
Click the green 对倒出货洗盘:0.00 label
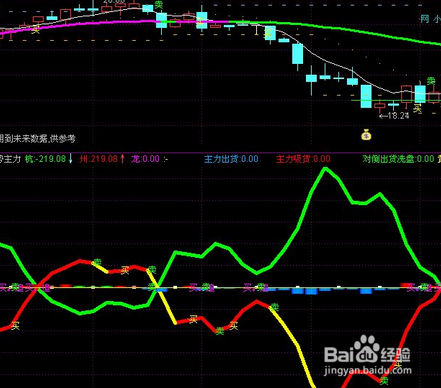(x=398, y=159)
